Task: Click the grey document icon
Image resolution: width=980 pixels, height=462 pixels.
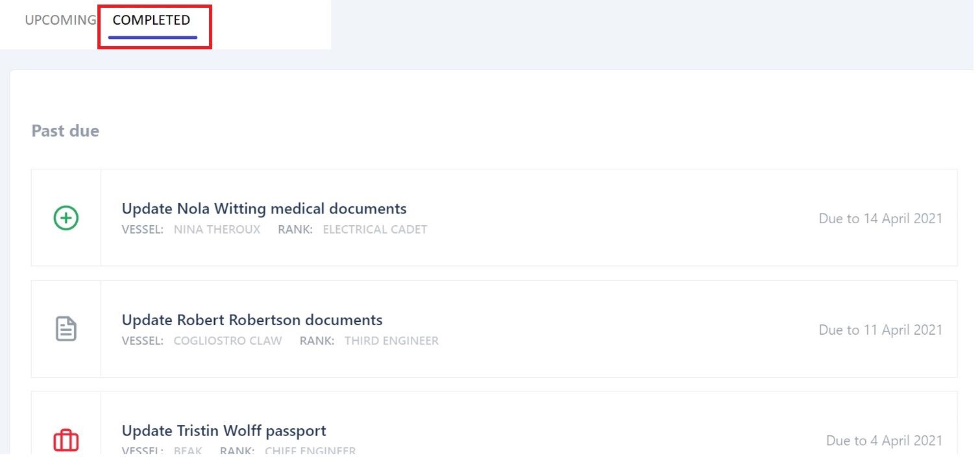Action: (66, 329)
